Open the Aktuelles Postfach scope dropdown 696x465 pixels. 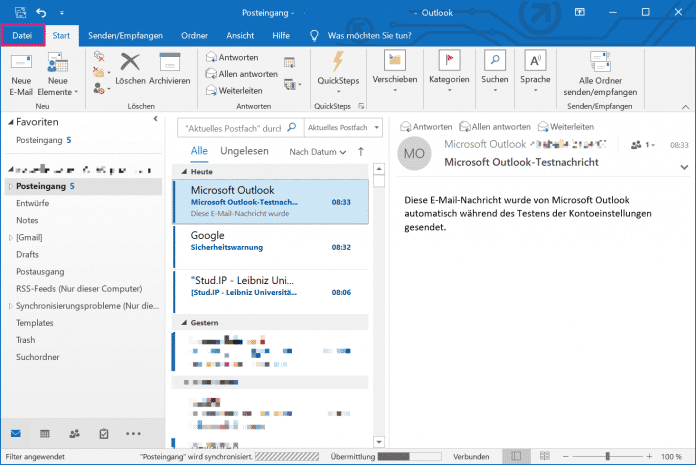343,128
